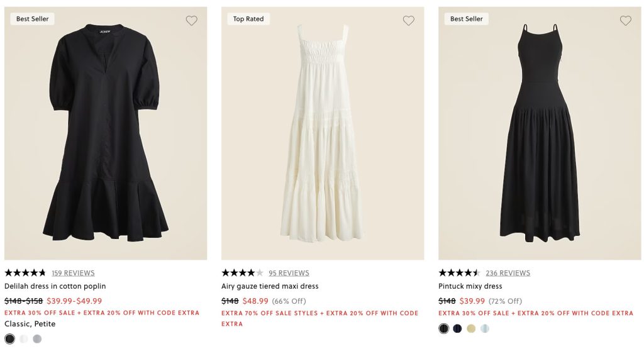Open 159 Reviews link

[x=73, y=273]
